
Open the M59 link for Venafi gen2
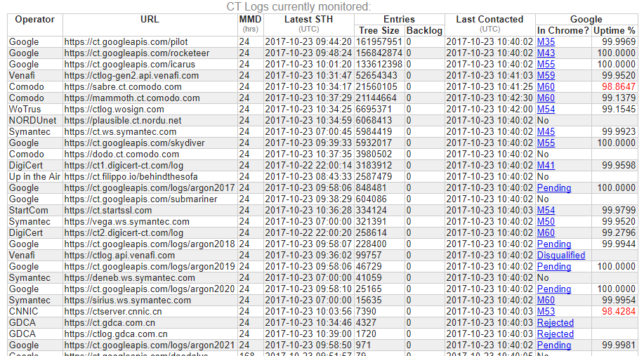coord(546,76)
